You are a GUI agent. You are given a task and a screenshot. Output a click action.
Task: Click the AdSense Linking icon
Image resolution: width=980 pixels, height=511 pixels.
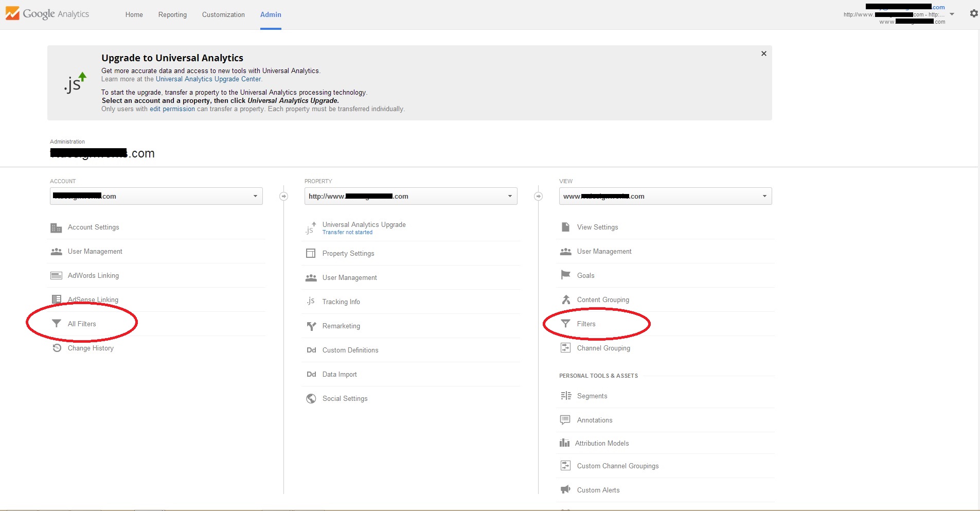click(x=57, y=299)
